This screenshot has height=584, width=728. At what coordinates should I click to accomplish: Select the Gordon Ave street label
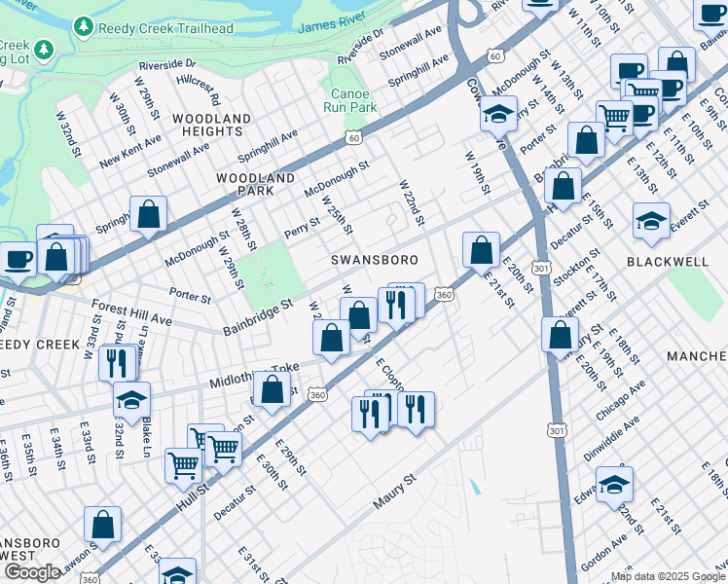[x=604, y=553]
